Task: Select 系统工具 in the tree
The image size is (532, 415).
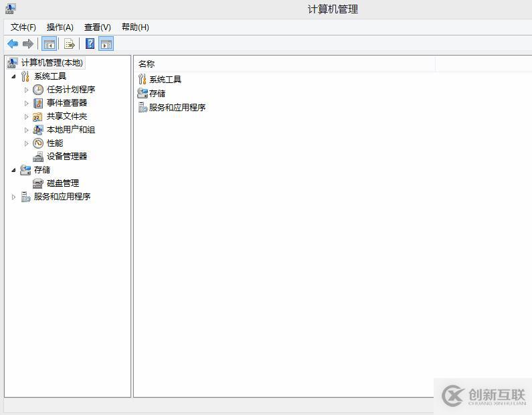Action: [x=50, y=76]
